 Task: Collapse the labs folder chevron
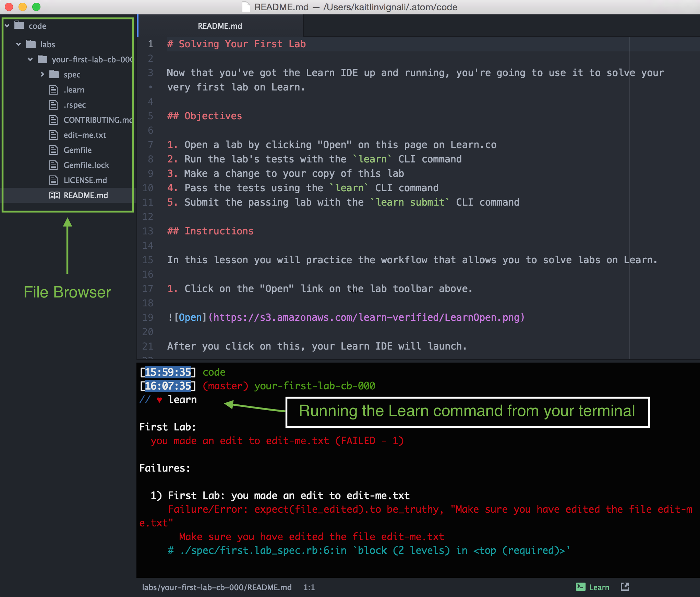coord(19,44)
